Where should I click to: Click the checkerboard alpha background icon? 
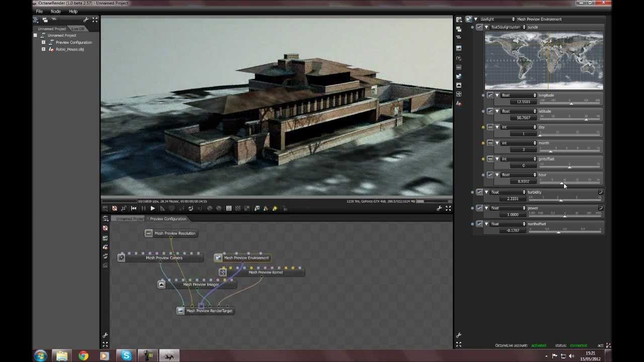tap(228, 208)
